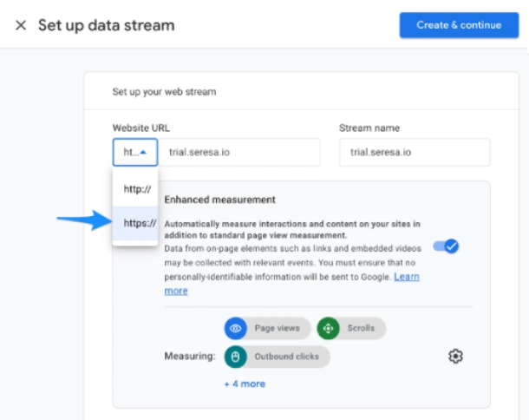Click the green Scrolls icon

tap(328, 328)
